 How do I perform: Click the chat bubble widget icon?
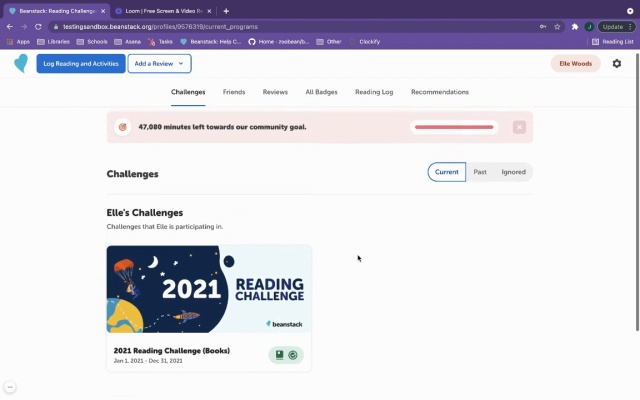[x=10, y=387]
